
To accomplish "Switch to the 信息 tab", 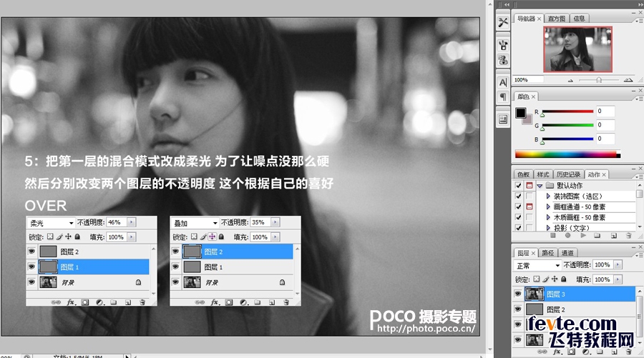I will point(579,19).
